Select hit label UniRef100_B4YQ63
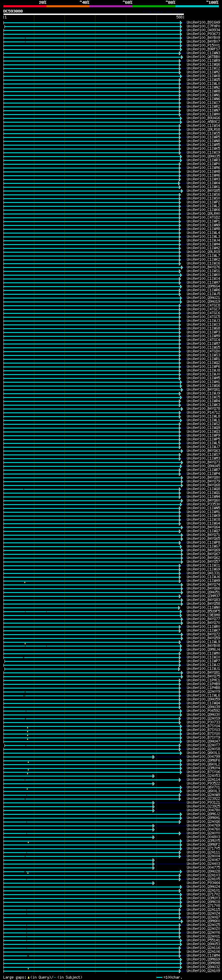The height and width of the screenshot is (980, 222). point(203,451)
